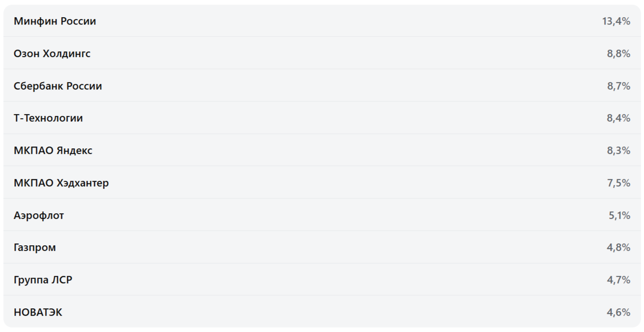Select the 8,3% share figure
This screenshot has height=332, width=644.
click(x=618, y=151)
